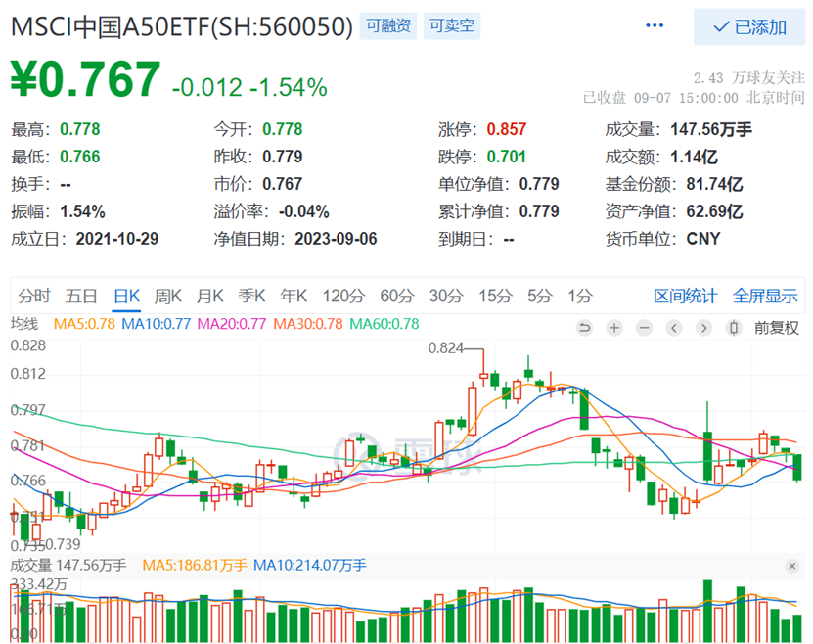Click the 货币单位 value CNY
This screenshot has width=813, height=644.
pos(703,239)
